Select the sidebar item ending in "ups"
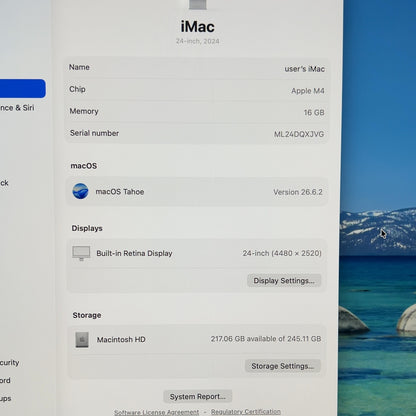The image size is (416, 416). click(x=6, y=399)
